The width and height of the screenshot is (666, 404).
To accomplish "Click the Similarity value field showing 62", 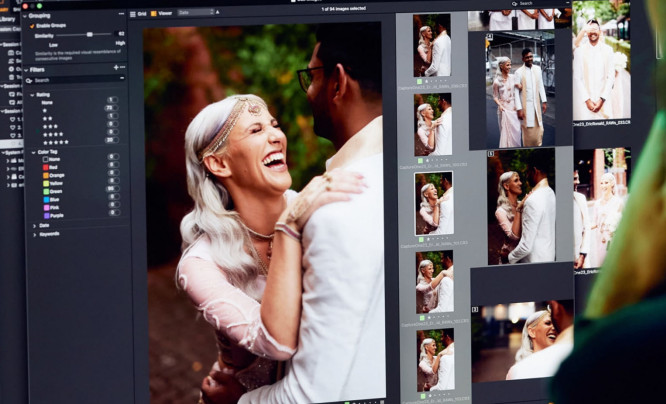I will click(x=121, y=34).
